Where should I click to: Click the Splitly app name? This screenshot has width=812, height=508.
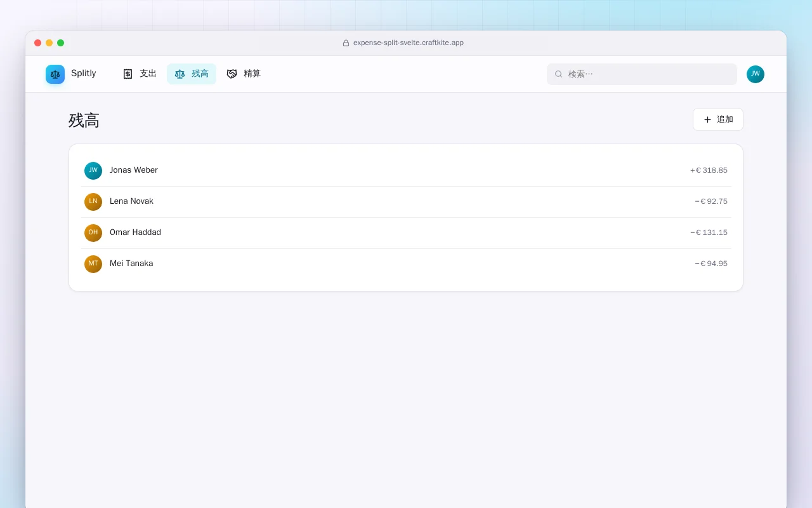point(84,74)
